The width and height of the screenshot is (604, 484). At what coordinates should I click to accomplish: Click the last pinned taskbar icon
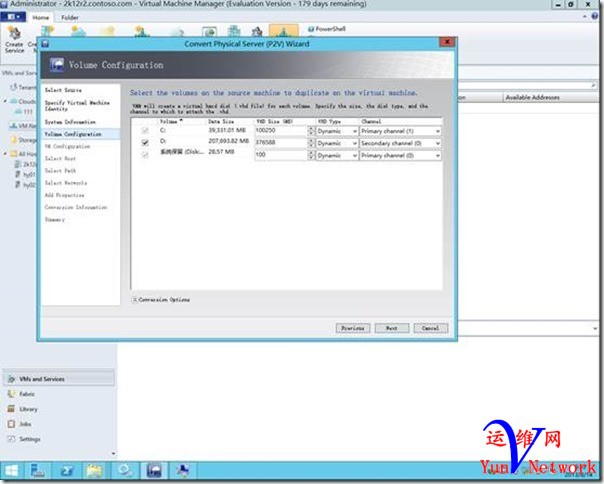tap(183, 471)
